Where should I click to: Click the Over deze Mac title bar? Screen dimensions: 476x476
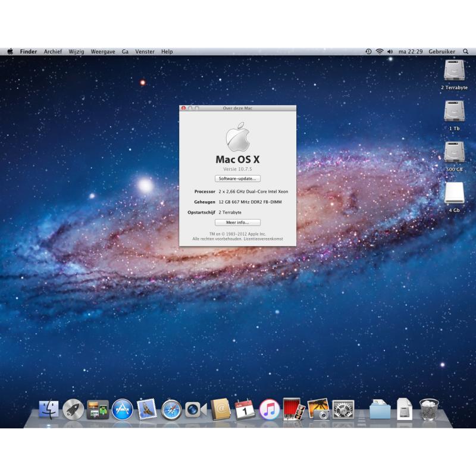click(x=237, y=108)
